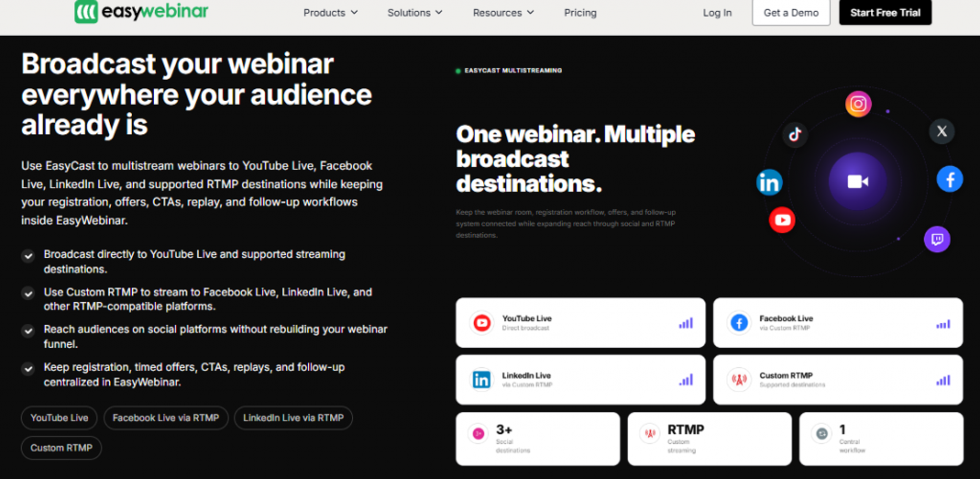Click gray icon in 1 Central workflow card

[822, 434]
